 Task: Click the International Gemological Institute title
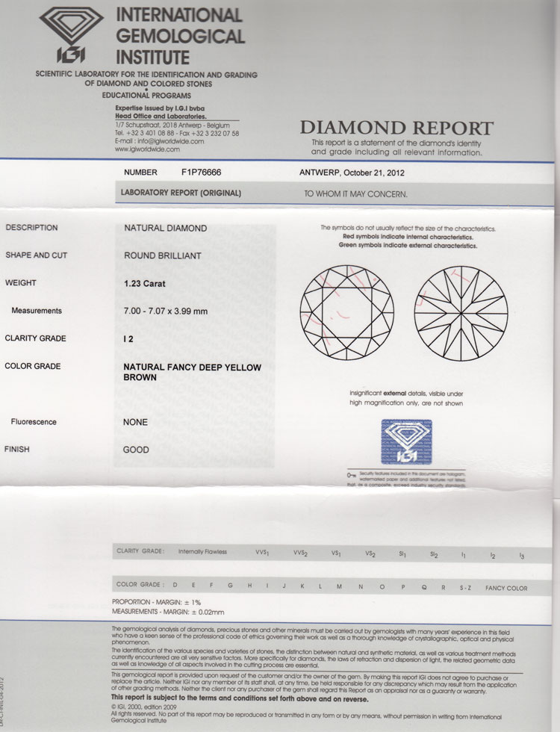coord(180,37)
